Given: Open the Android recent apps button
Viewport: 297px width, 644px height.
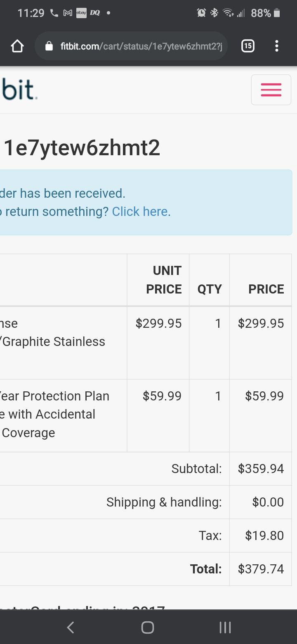Looking at the screenshot, I should coord(225,627).
